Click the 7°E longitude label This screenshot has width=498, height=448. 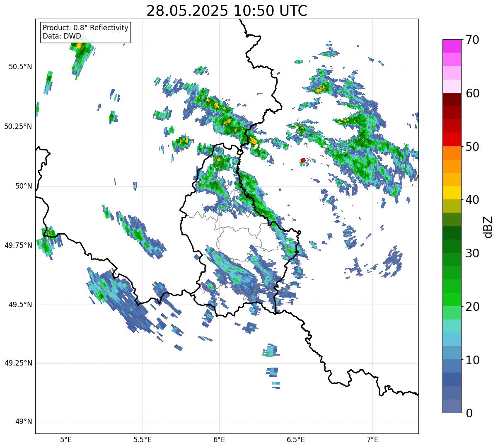click(x=372, y=439)
